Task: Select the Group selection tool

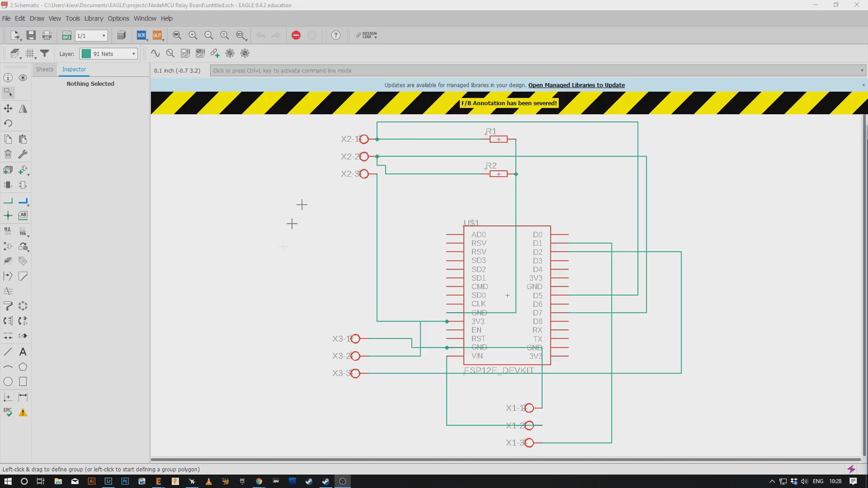Action: pyautogui.click(x=8, y=92)
